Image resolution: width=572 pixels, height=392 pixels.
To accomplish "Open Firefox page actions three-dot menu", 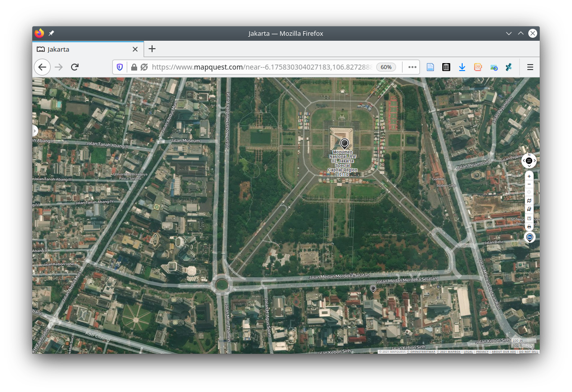I will click(412, 67).
